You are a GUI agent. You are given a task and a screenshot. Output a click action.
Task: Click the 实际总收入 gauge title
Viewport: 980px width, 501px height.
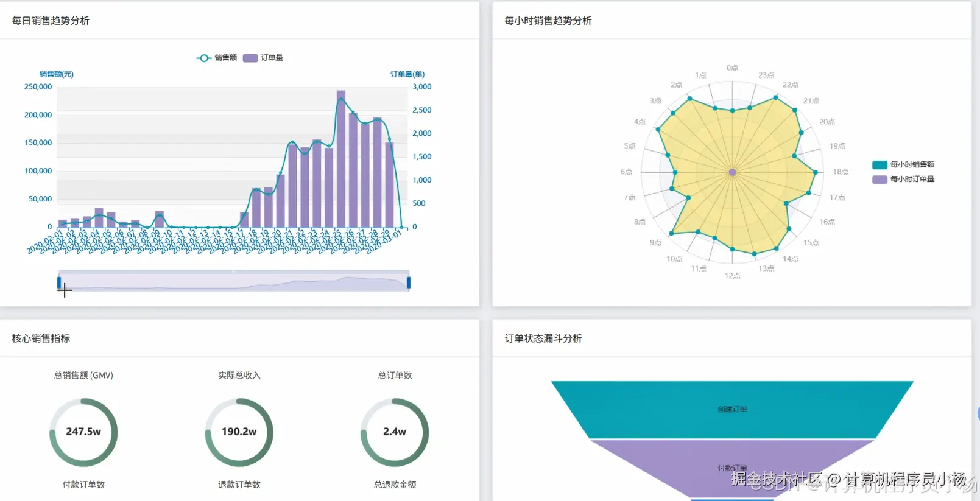(239, 376)
